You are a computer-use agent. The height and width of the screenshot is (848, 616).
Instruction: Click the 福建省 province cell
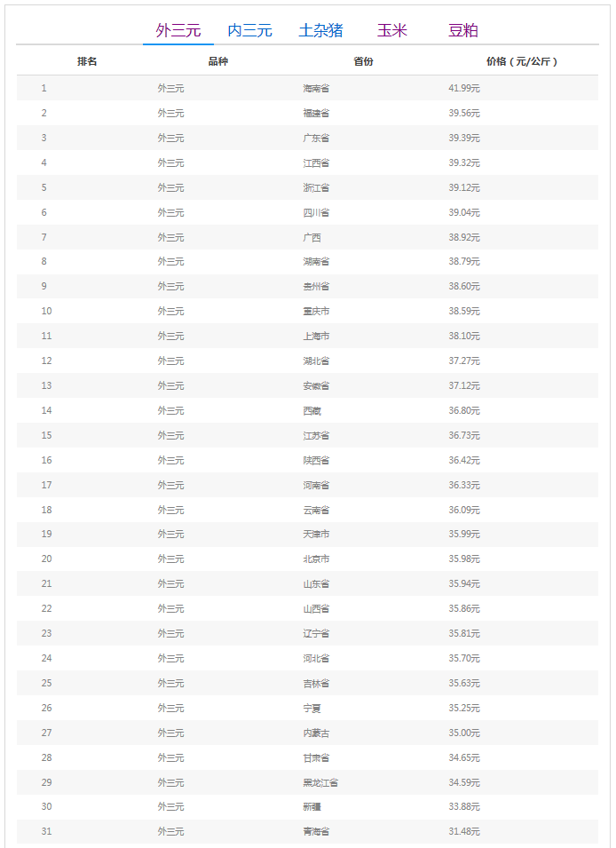(316, 114)
